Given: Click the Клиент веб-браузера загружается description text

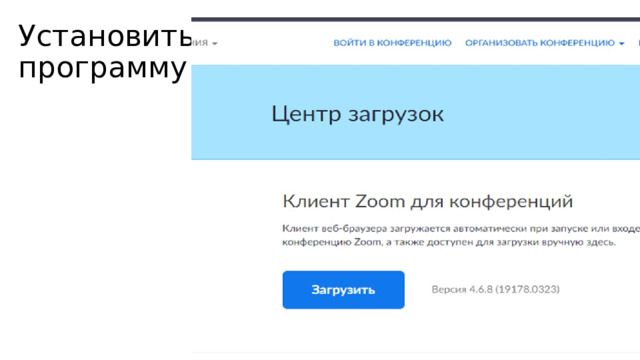Looking at the screenshot, I should [461, 235].
